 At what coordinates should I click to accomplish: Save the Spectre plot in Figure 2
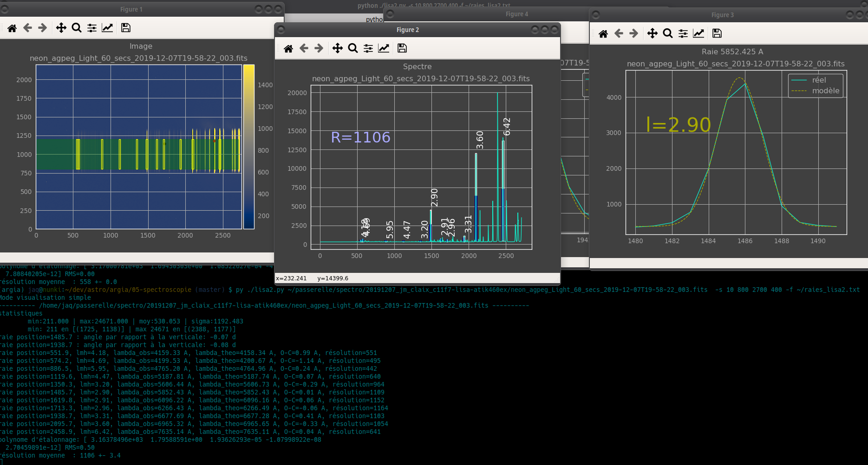(x=402, y=48)
